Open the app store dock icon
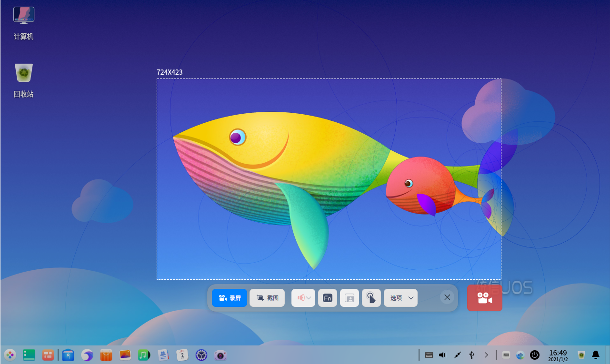This screenshot has width=610, height=364. point(106,354)
